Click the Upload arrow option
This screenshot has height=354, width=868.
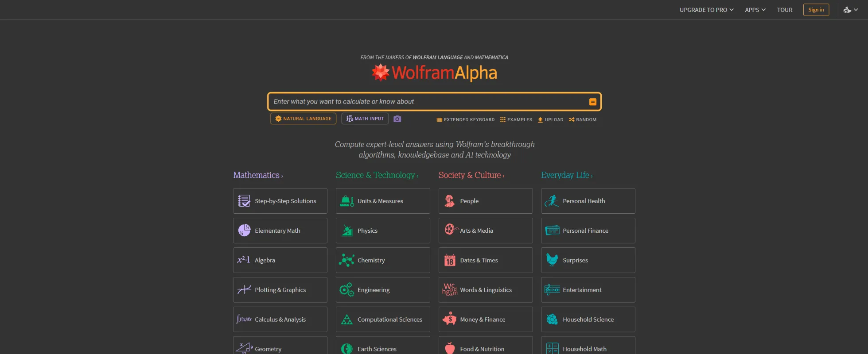click(550, 119)
